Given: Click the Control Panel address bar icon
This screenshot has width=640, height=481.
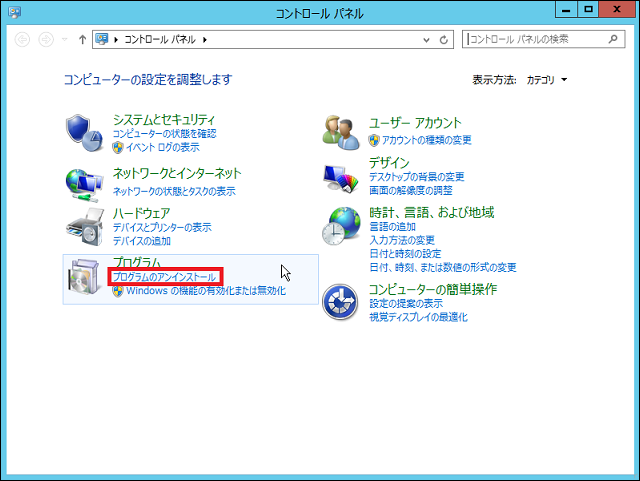Looking at the screenshot, I should tap(102, 39).
